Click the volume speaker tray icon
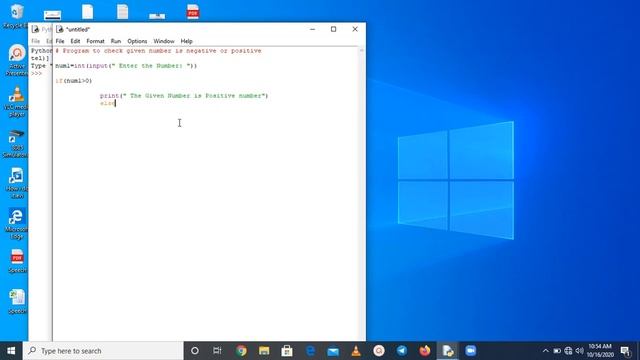Screen dimensions: 640x360 (x=579, y=351)
